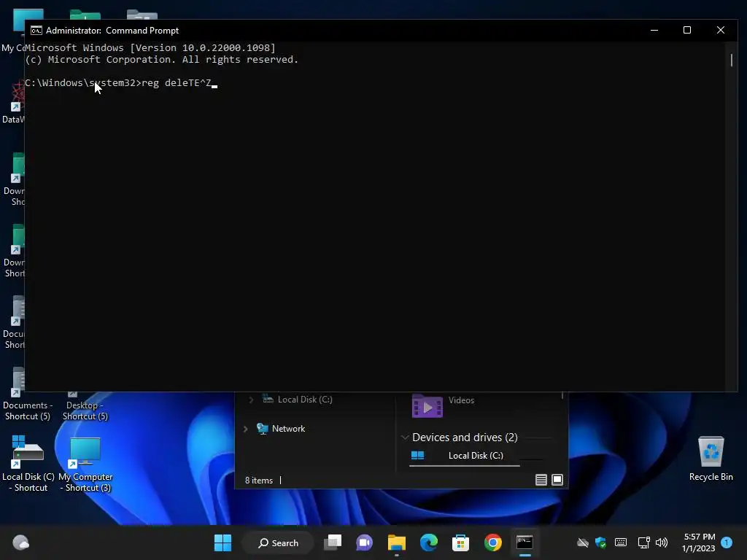Open the clock showing 5:57 PM
747x560 pixels.
click(x=698, y=542)
